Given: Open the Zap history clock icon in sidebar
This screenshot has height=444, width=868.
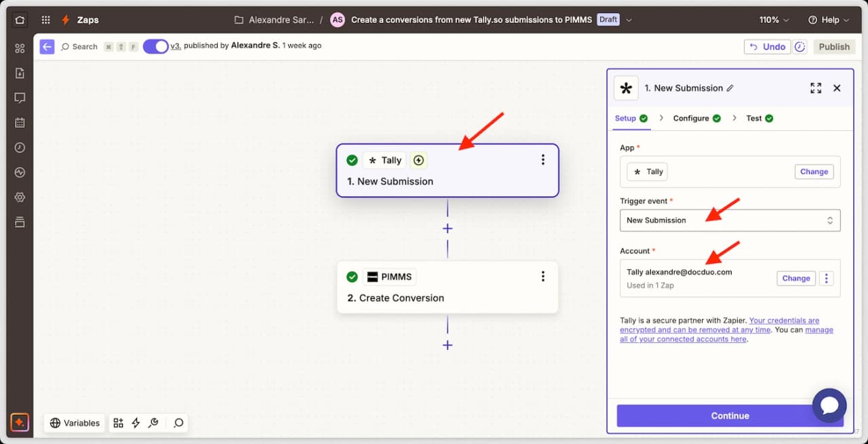Looking at the screenshot, I should tap(20, 148).
